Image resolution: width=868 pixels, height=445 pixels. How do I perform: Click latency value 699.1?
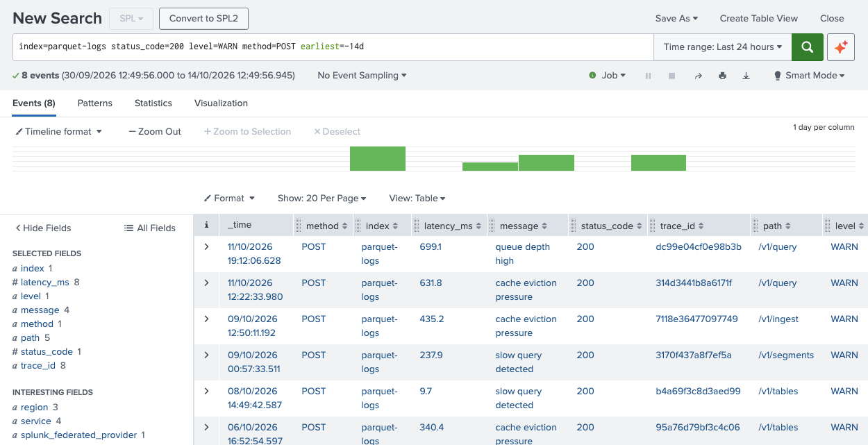(431, 246)
